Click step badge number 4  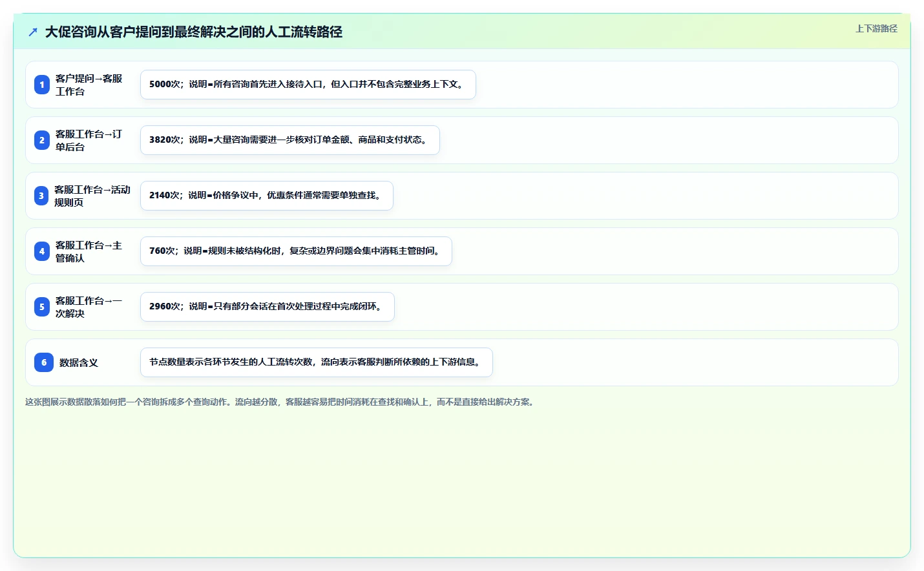click(42, 251)
